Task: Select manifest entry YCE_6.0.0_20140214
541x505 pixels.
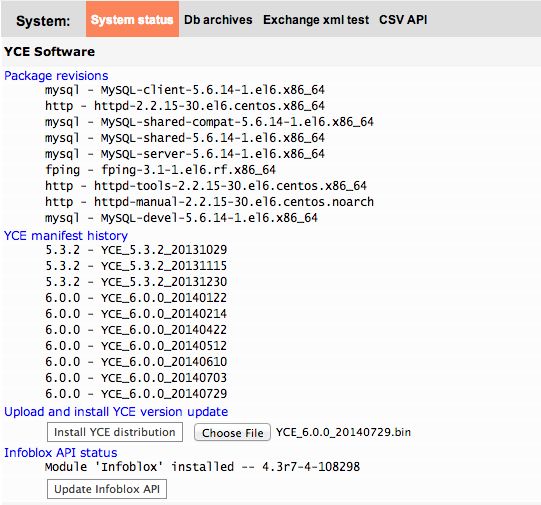Action: click(x=136, y=314)
